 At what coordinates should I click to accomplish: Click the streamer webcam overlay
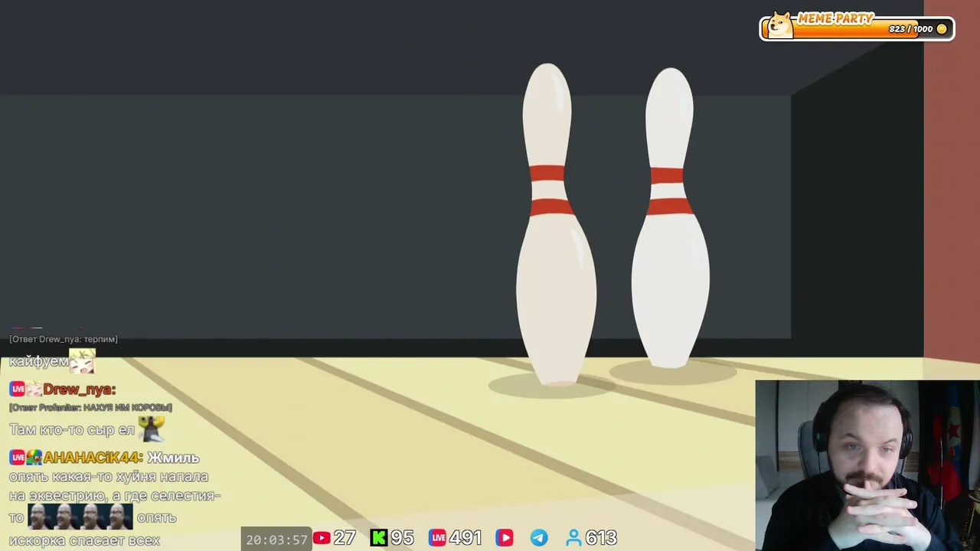point(867,465)
